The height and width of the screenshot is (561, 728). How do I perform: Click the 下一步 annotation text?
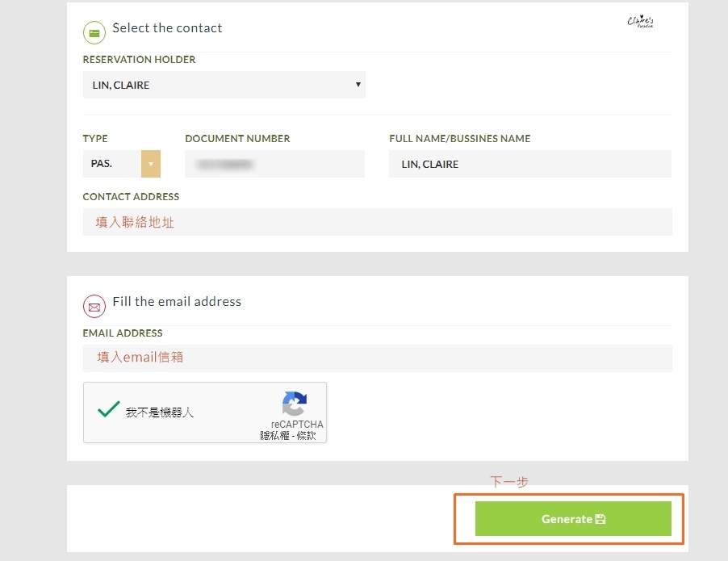(x=509, y=482)
